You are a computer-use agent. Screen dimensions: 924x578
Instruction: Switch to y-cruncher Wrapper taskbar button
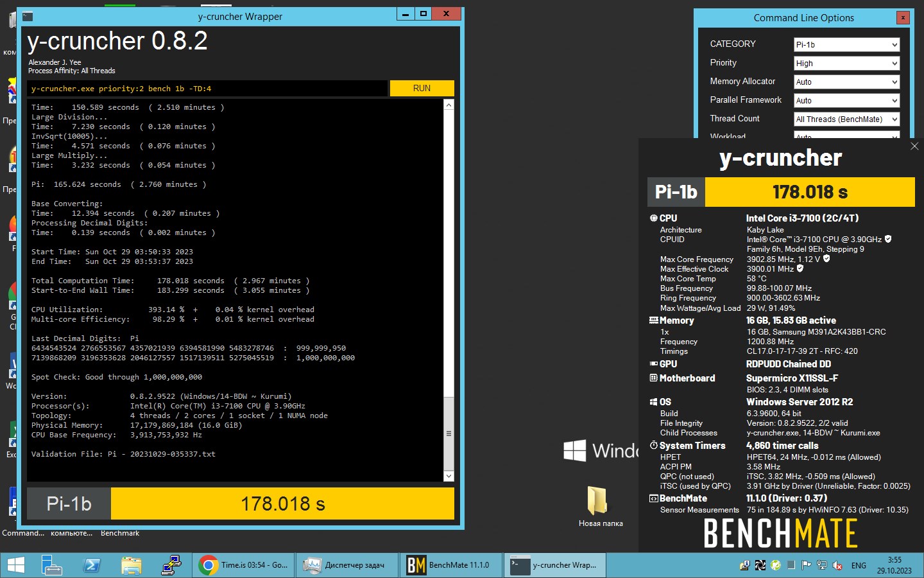554,565
